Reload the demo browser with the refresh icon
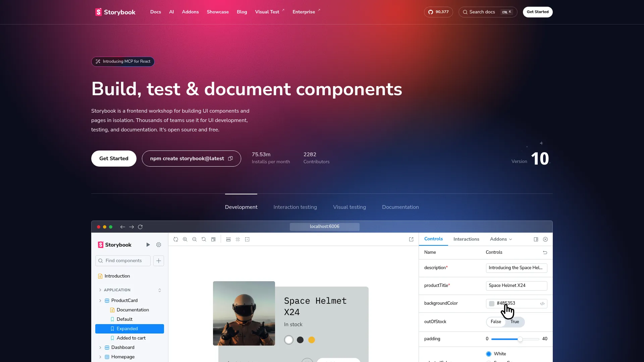644x362 pixels. point(140,227)
